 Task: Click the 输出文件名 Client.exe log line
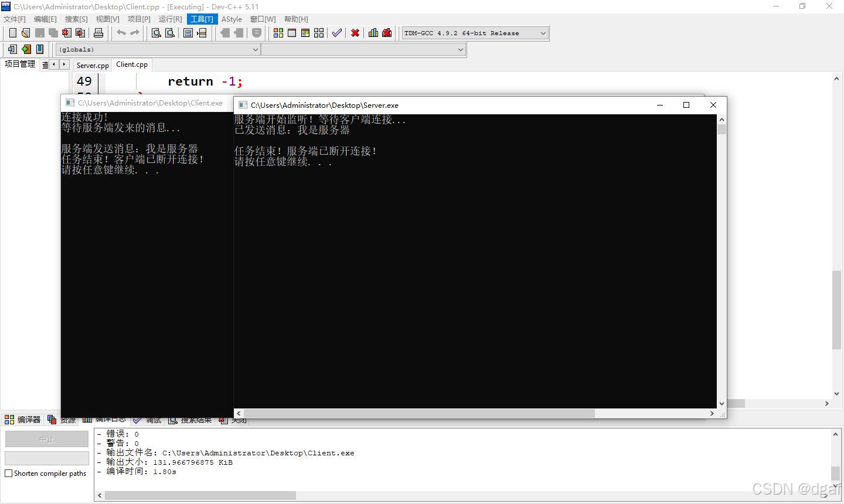tap(226, 453)
